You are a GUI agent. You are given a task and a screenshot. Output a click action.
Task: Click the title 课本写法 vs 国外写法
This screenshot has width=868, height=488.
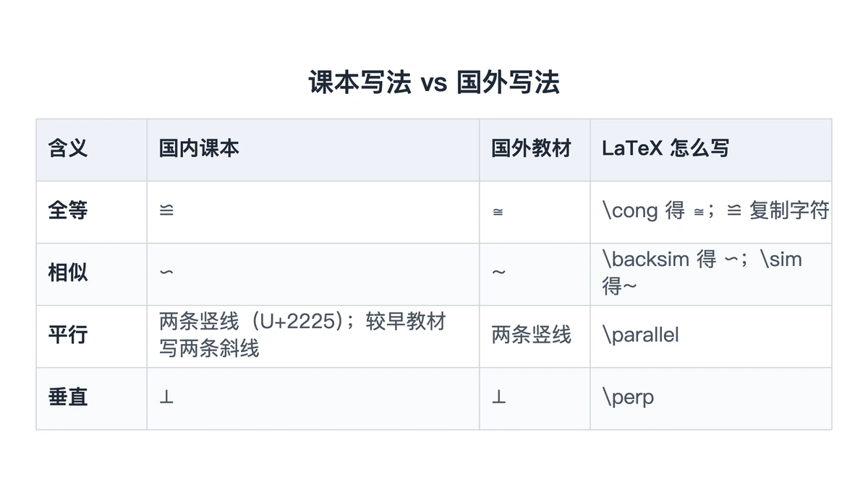coord(434,82)
